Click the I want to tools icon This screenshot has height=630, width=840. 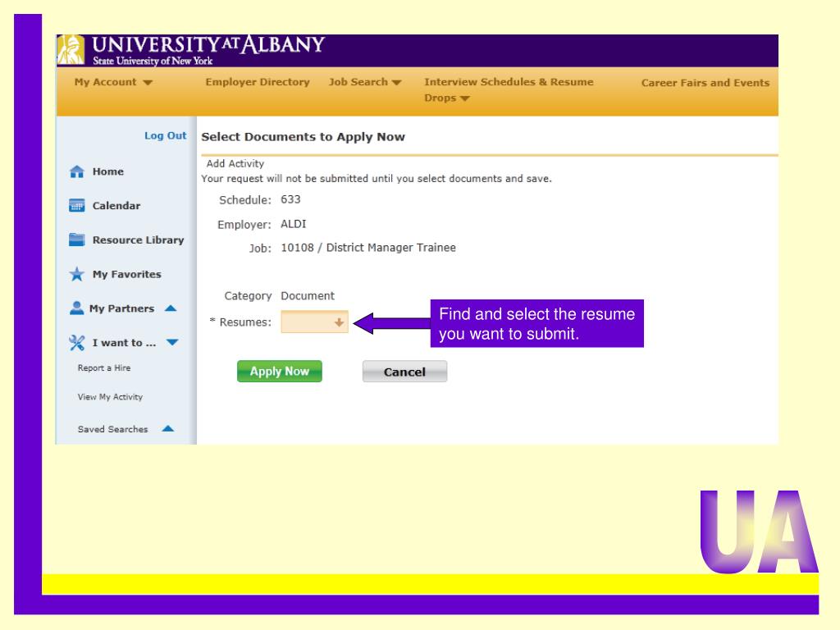(x=76, y=343)
